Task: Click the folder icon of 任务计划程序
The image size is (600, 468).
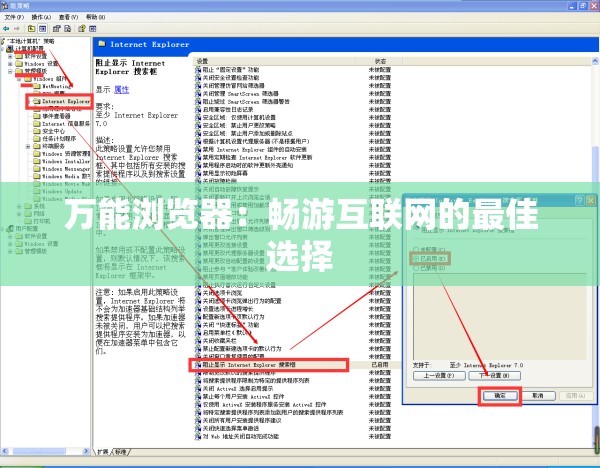Action: [37, 139]
